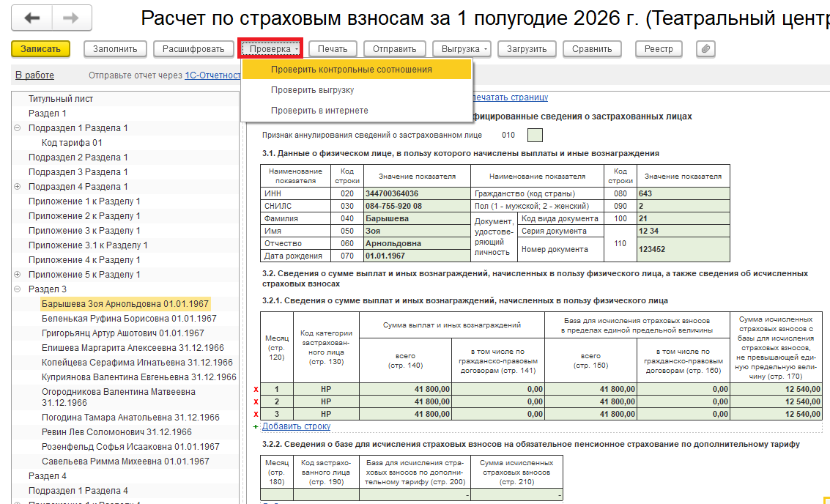Select Григорьянц Артур Ашотович in tree
830x504 pixels.
(123, 333)
